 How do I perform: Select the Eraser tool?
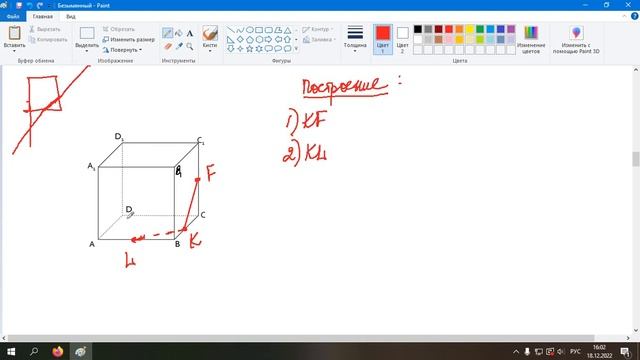pyautogui.click(x=168, y=46)
